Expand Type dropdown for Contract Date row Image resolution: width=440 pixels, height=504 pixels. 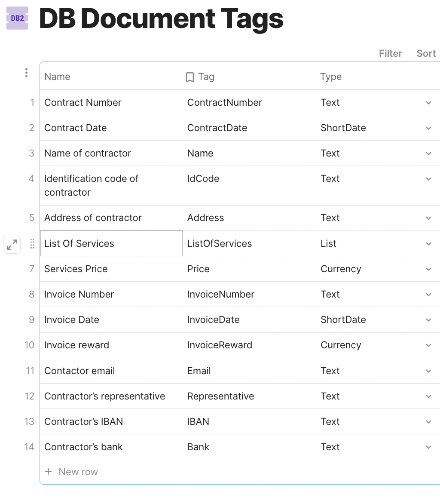[x=428, y=128]
